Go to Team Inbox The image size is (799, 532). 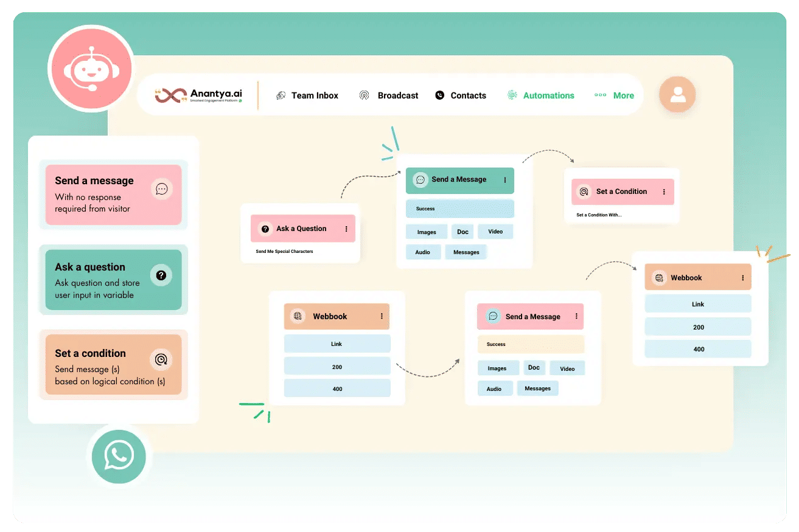307,95
